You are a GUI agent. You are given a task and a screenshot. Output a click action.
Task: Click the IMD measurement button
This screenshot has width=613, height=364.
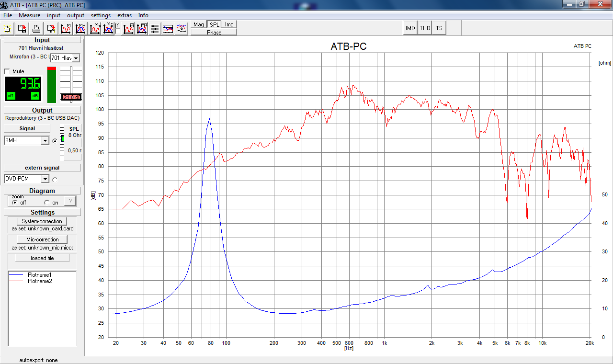coord(410,28)
